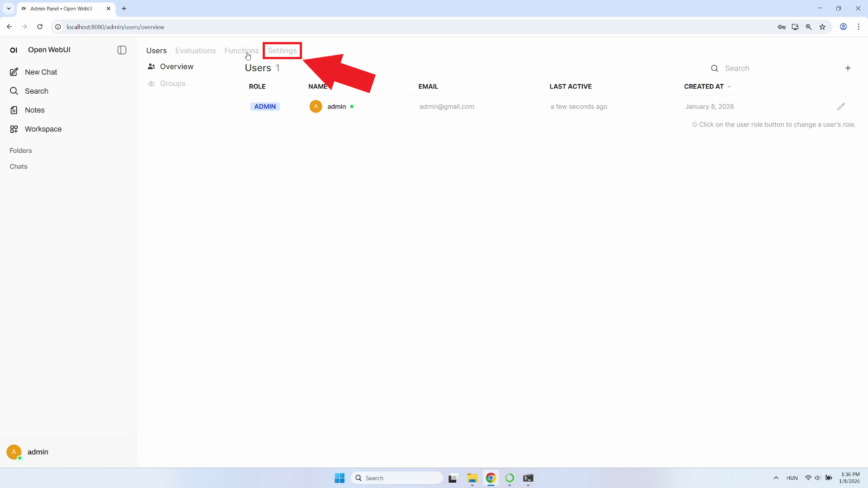The height and width of the screenshot is (488, 868).
Task: Click the Open WebUI logo icon
Action: pyautogui.click(x=14, y=50)
